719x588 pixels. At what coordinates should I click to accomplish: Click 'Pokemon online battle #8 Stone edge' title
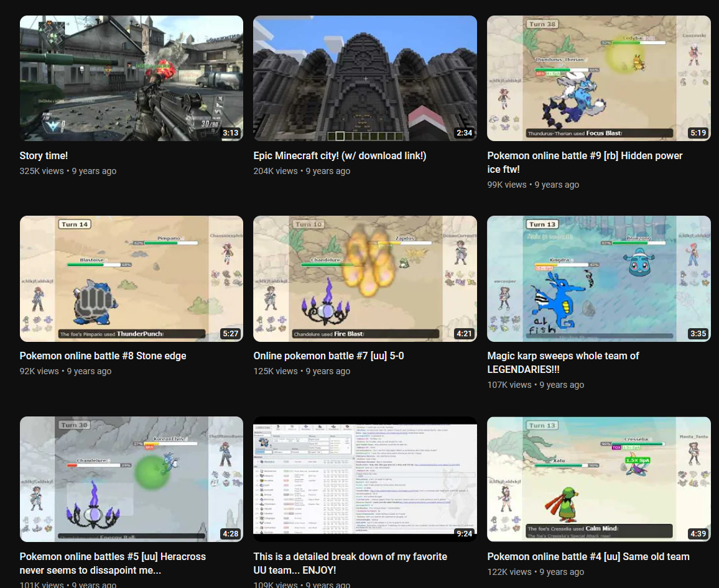click(x=103, y=356)
